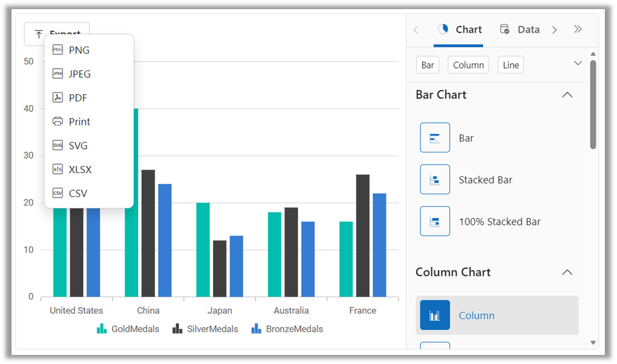617x364 pixels.
Task: Select the 100% Stacked Bar chart icon
Action: [x=435, y=221]
